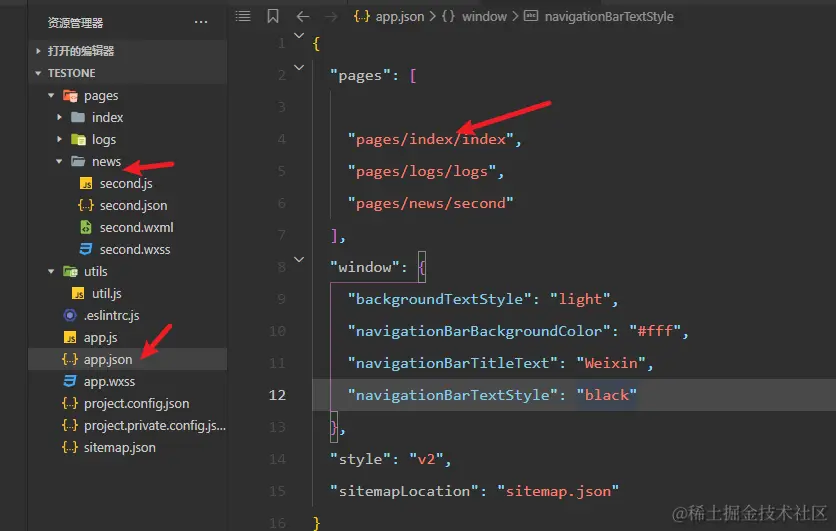The image size is (836, 531).
Task: Click the utils folder icon
Action: [70, 271]
